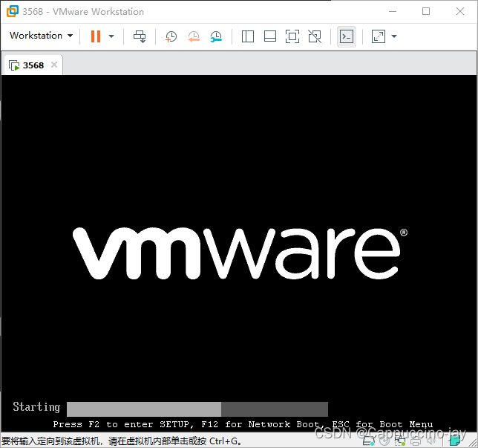The image size is (478, 448).
Task: Show or hide the library sidebar
Action: point(248,36)
